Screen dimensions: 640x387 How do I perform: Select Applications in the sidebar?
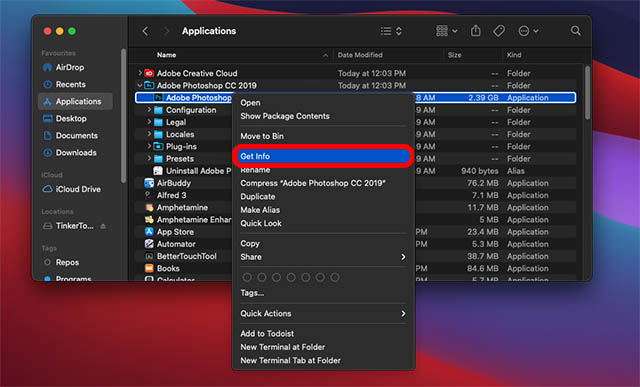click(75, 101)
